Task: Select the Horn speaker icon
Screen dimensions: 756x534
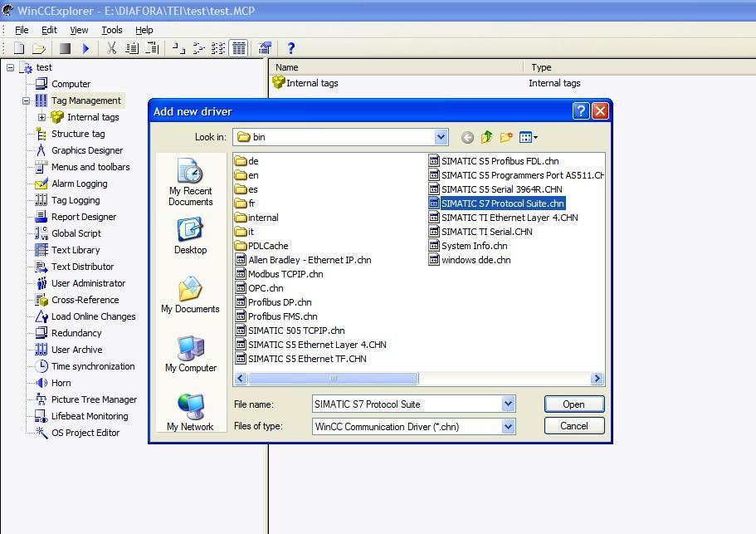Action: pyautogui.click(x=42, y=383)
